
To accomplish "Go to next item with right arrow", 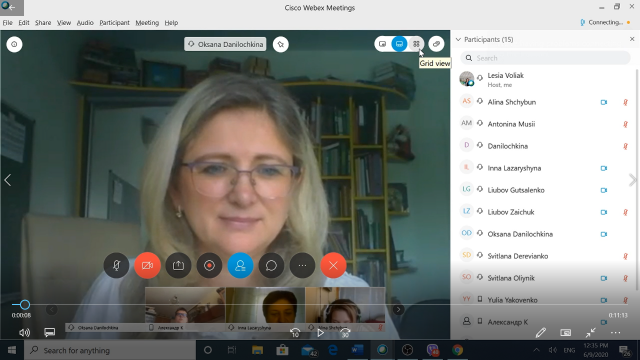I will pos(632,180).
